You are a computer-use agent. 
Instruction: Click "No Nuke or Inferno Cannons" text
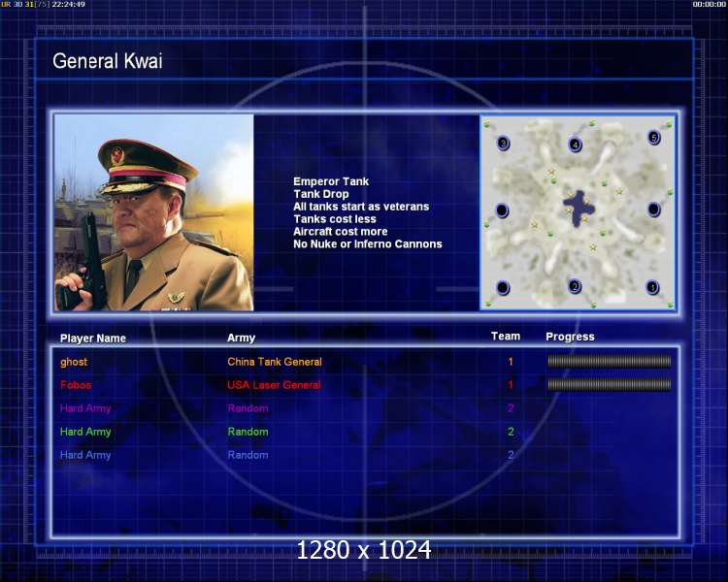(x=368, y=244)
